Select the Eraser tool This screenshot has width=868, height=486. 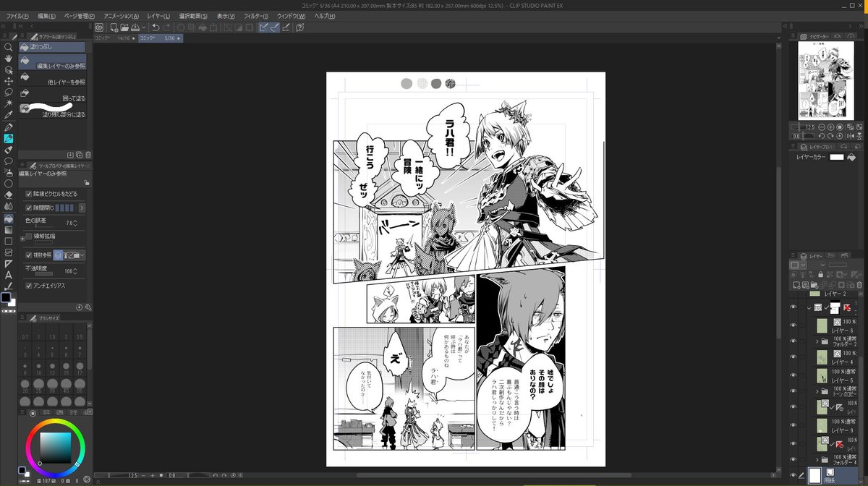9,195
